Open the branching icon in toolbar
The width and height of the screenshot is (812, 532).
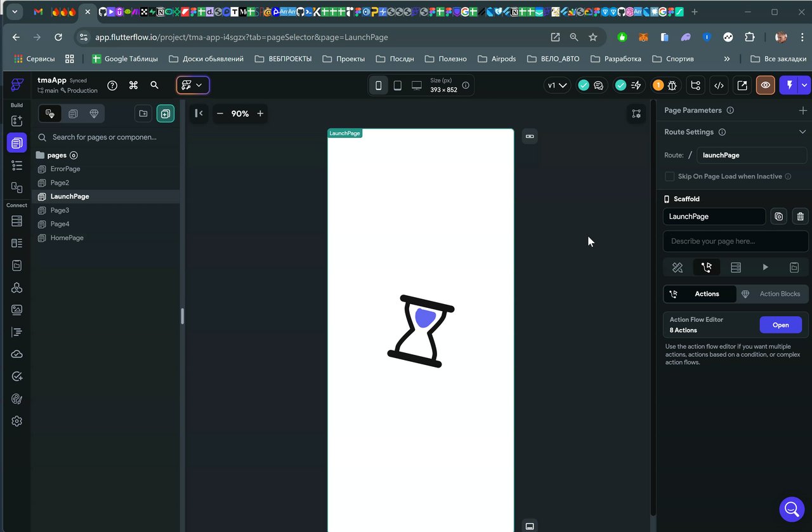pyautogui.click(x=696, y=85)
